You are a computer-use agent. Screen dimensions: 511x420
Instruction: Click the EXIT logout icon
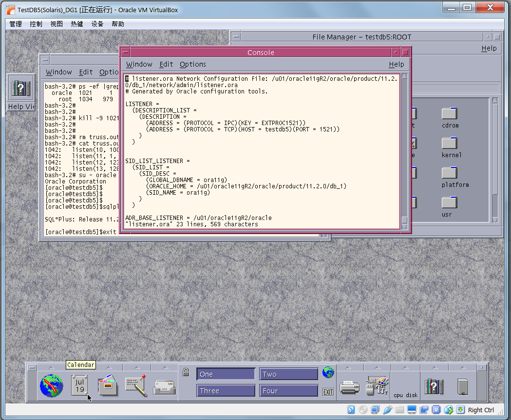pyautogui.click(x=328, y=392)
